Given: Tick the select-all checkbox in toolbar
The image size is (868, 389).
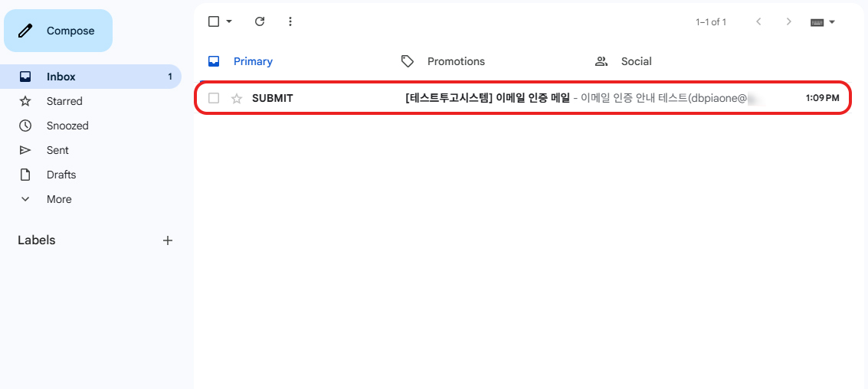Looking at the screenshot, I should [x=214, y=21].
